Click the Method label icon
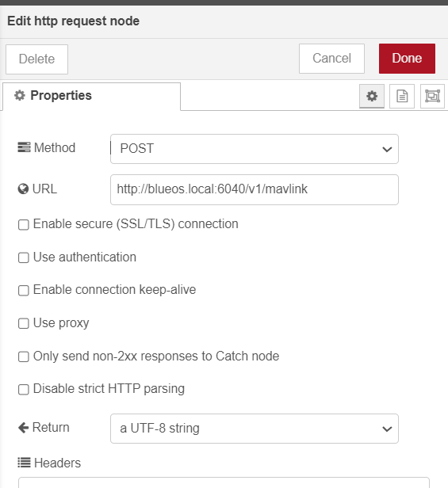Screen dimensions: 448x488 point(24,147)
